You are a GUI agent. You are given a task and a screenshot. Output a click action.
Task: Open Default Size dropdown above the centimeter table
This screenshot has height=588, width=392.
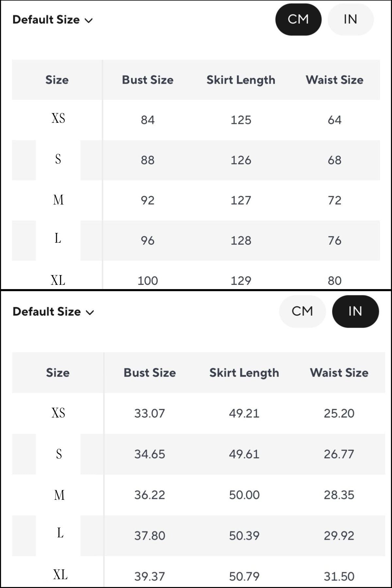(x=53, y=20)
